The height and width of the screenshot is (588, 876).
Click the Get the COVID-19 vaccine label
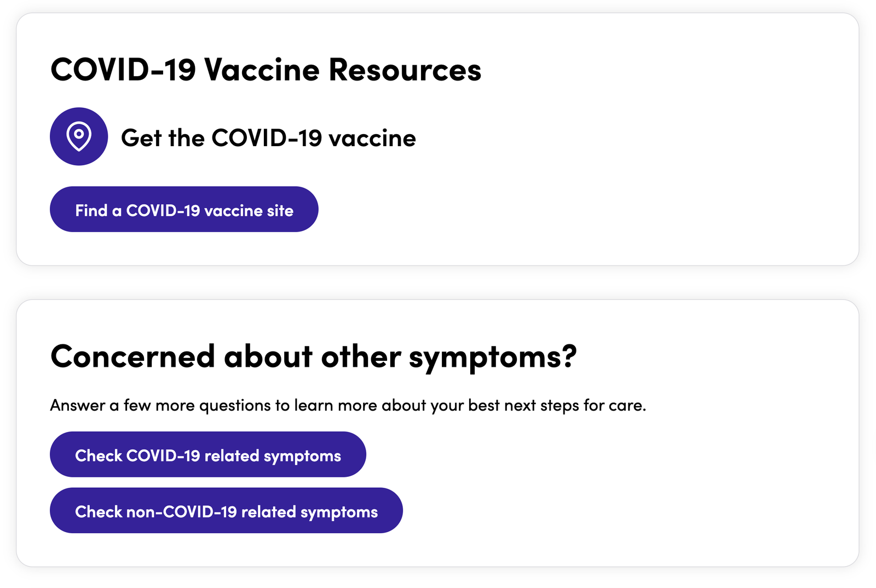[268, 138]
